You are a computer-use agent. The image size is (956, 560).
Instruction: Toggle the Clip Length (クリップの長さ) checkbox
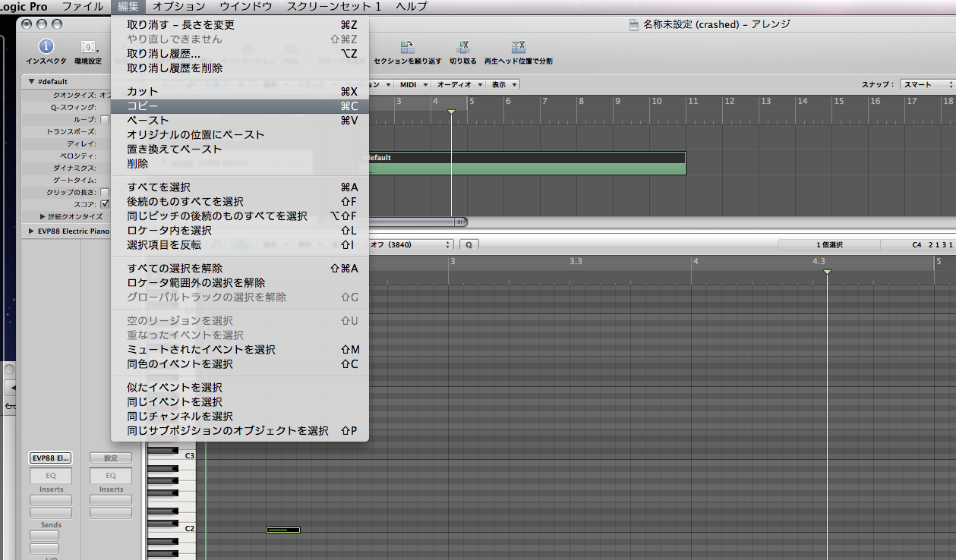(x=105, y=193)
